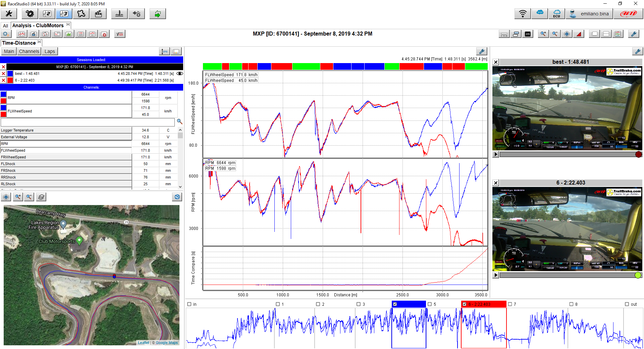Click the chart target/center cursor icon
This screenshot has height=349, width=644.
[567, 34]
